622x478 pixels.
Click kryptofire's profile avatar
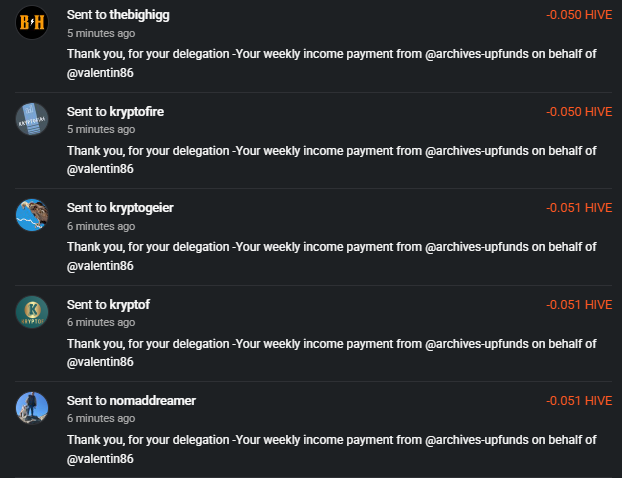pos(32,119)
